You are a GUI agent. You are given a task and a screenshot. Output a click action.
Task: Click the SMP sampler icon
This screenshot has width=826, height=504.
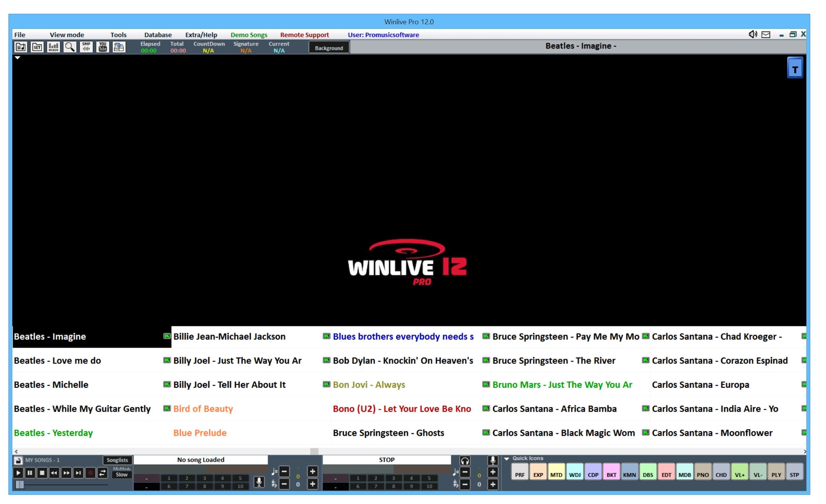pyautogui.click(x=86, y=47)
